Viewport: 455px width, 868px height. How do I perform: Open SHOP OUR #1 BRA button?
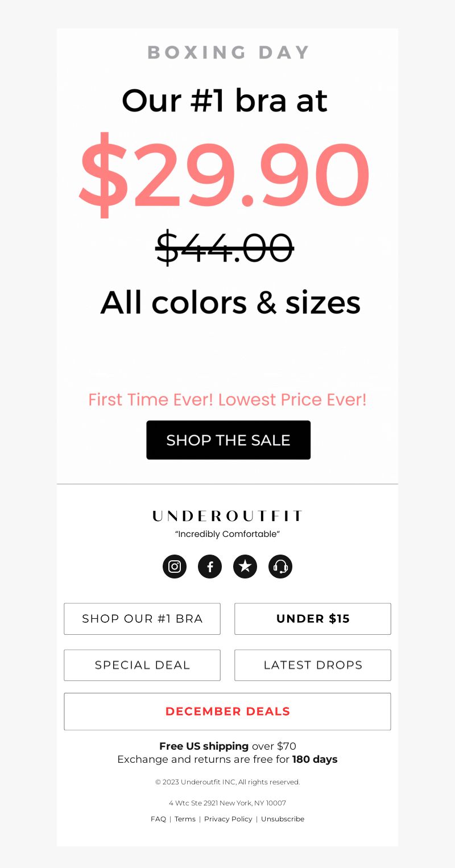pyautogui.click(x=142, y=619)
